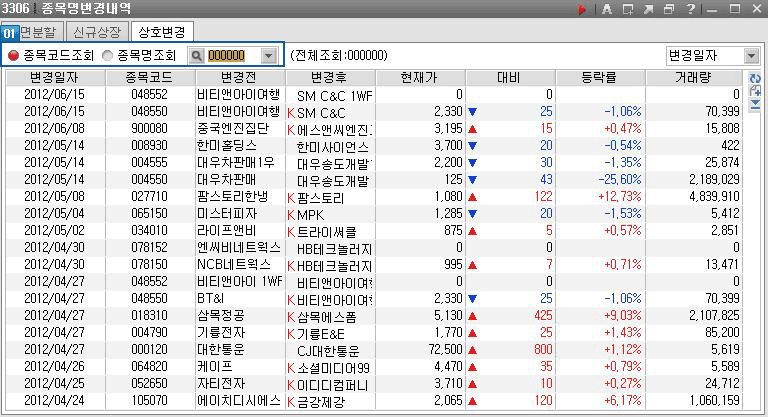Click the red K marker before 금강제강
Screen dimensions: 768x417
point(291,402)
